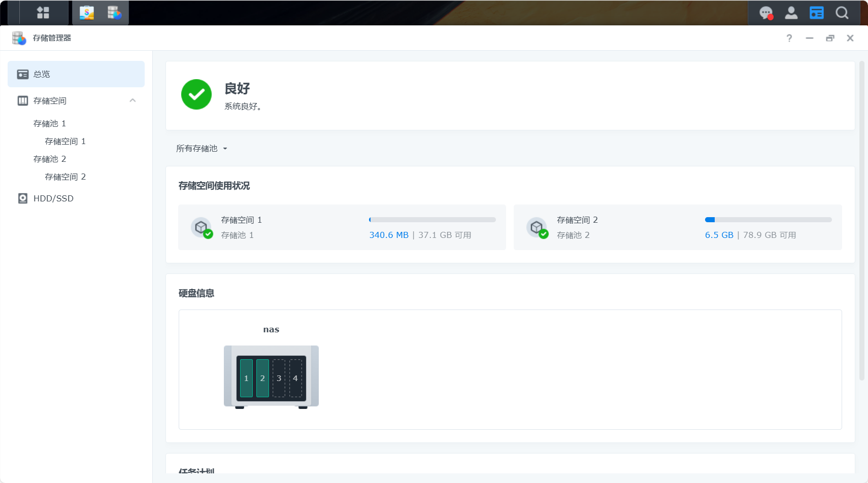Select 存储空间 2 in sidebar tree

65,177
